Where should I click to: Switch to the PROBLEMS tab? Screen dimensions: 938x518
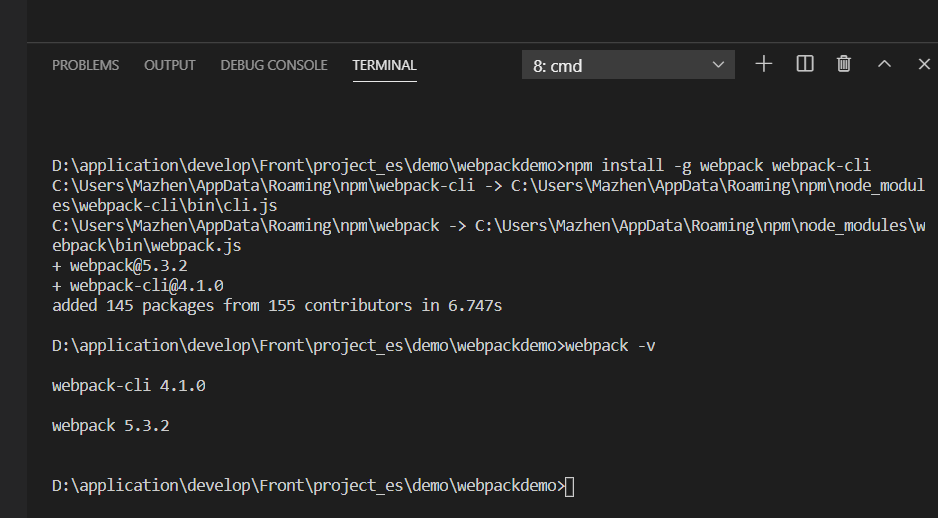86,65
